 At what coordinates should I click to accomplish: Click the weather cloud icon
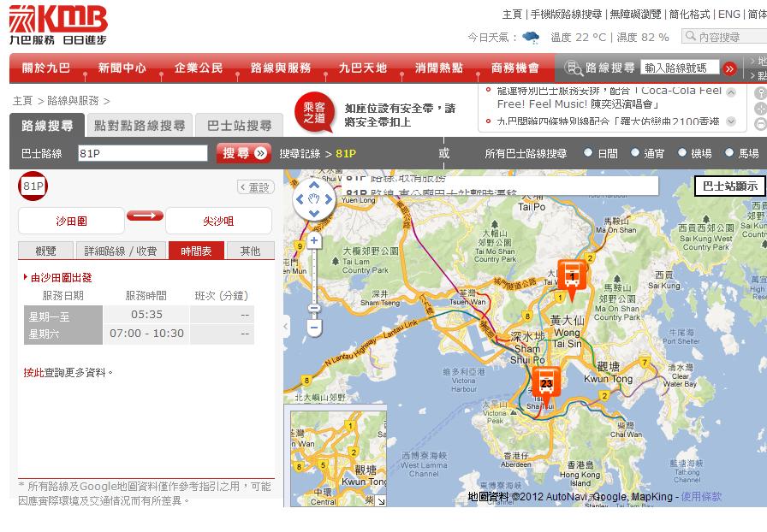pos(531,37)
